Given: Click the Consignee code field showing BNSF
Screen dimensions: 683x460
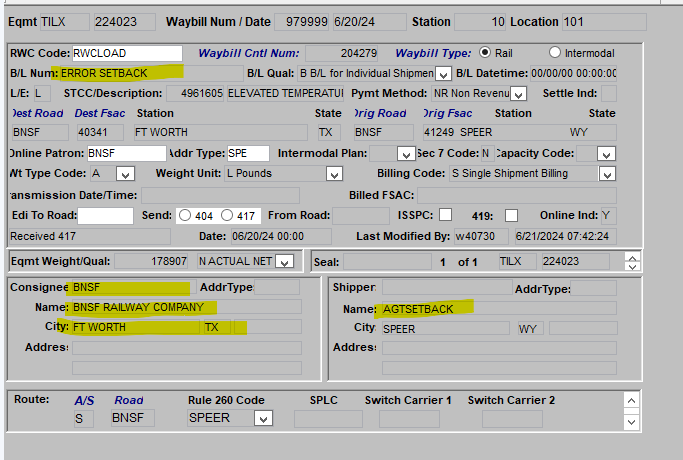Looking at the screenshot, I should (134, 288).
